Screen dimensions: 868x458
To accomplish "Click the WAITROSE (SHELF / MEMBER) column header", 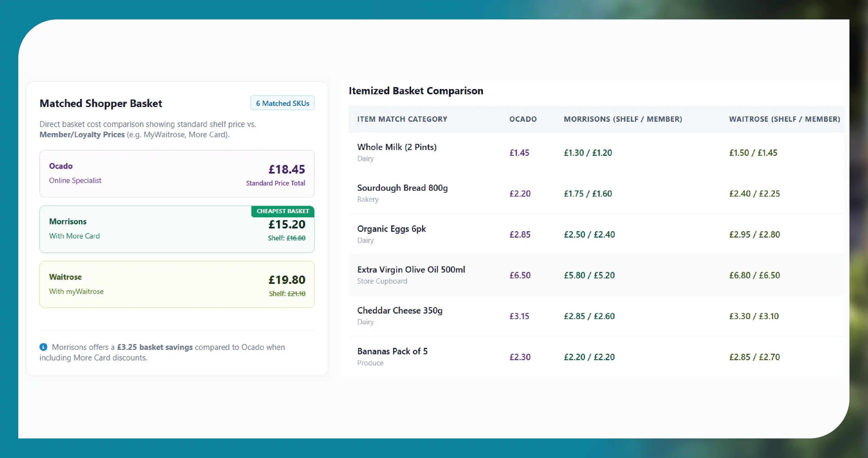I will pos(785,119).
